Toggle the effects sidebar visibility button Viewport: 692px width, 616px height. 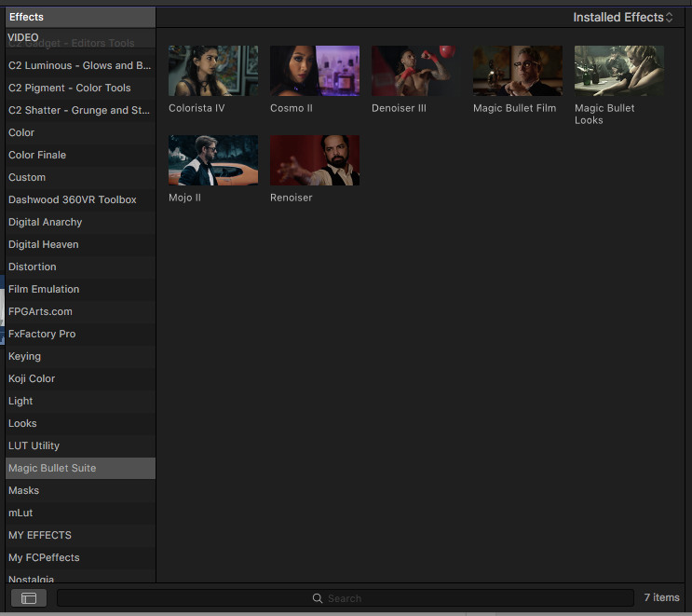tap(29, 598)
